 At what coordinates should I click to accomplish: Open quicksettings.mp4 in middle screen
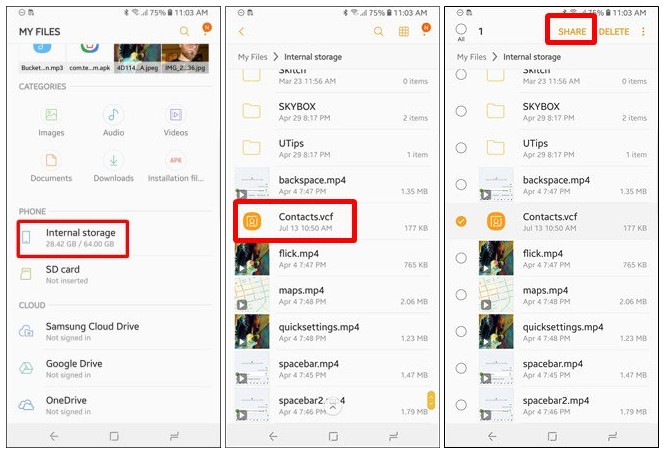333,332
